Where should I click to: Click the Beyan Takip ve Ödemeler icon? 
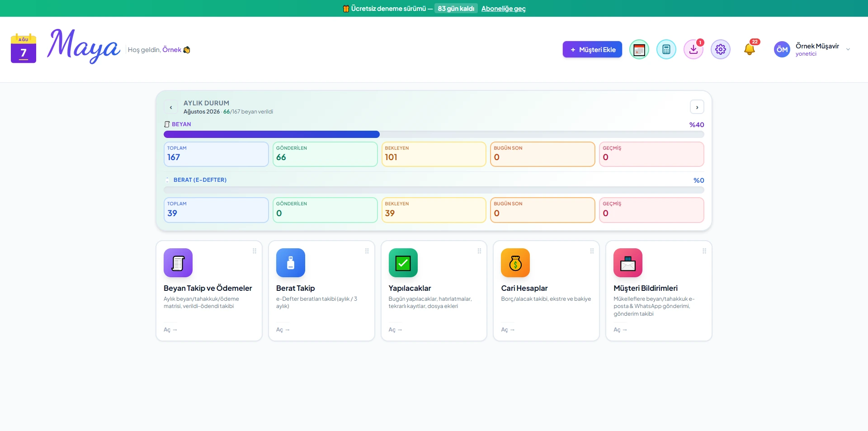pyautogui.click(x=178, y=263)
